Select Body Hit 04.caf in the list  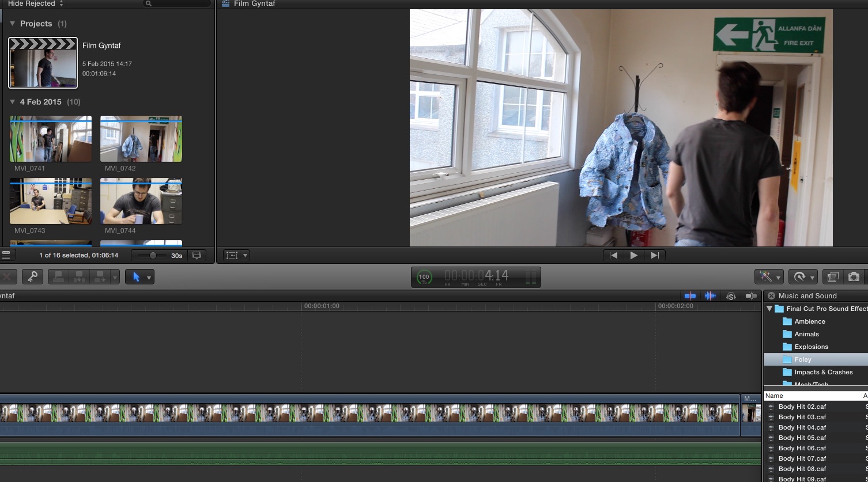(802, 427)
